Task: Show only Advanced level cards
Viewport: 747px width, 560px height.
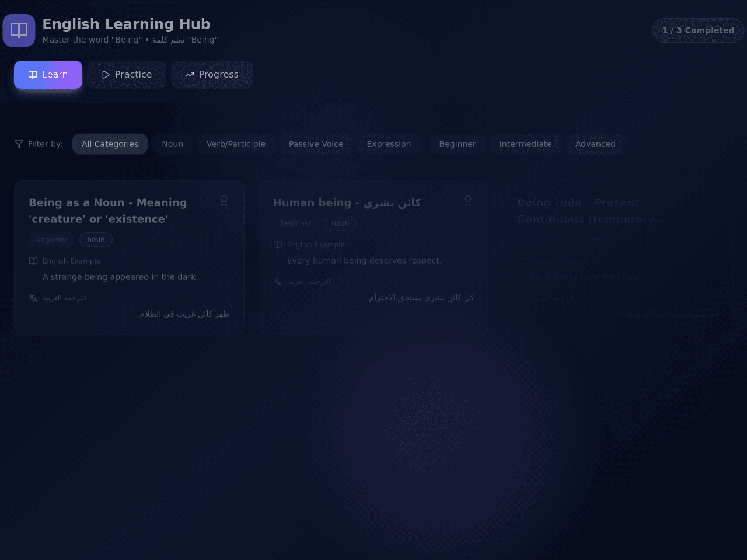Action: tap(595, 144)
